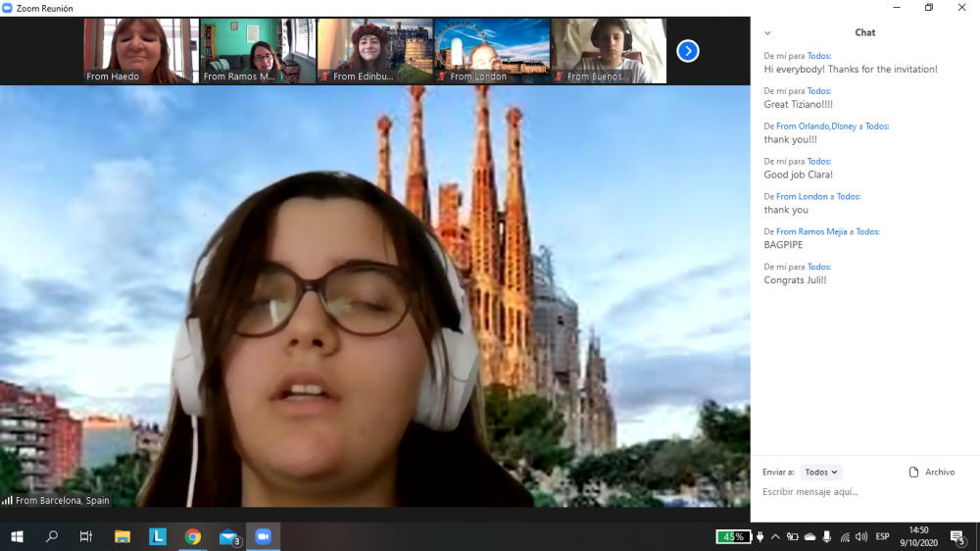980x551 pixels.
Task: Open Windows taskbar search
Action: click(52, 536)
